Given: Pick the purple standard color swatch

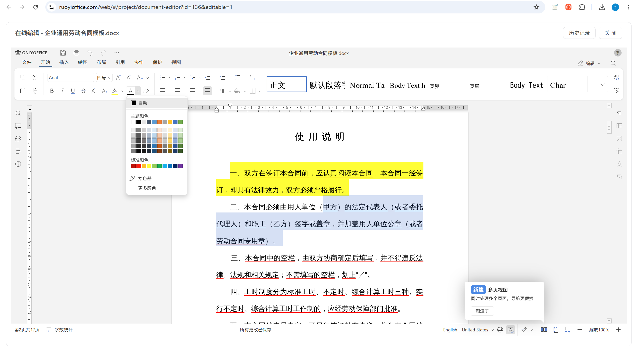Looking at the screenshot, I should 180,166.
